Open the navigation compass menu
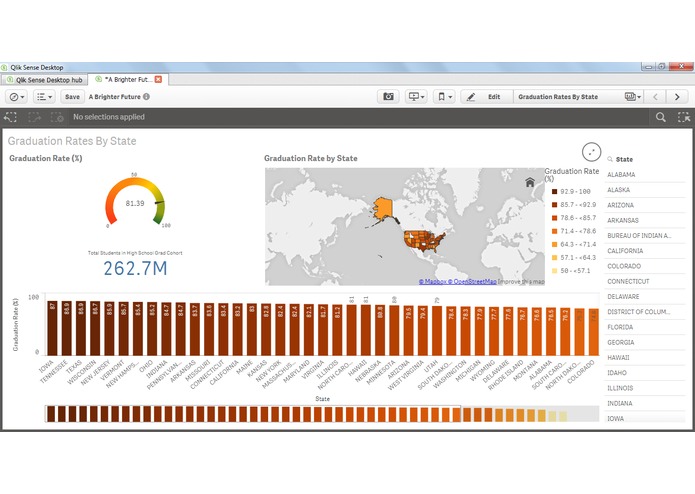This screenshot has width=695, height=494. tap(17, 97)
